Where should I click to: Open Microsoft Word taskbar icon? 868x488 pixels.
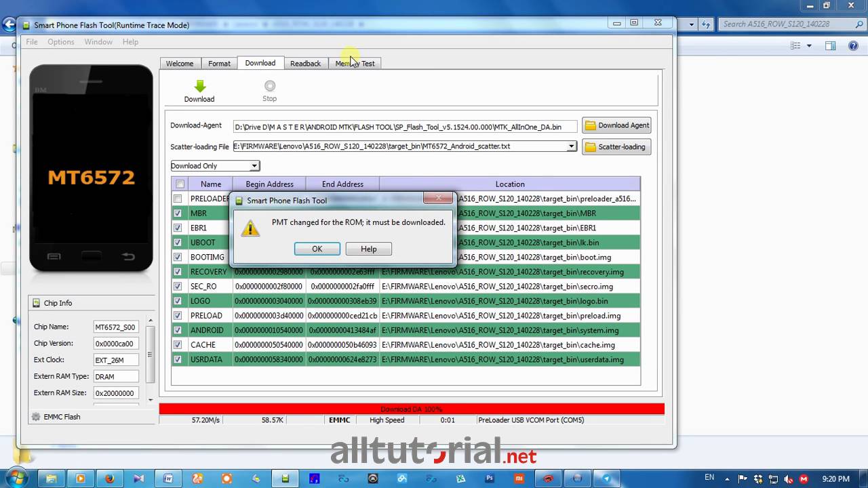point(168,479)
